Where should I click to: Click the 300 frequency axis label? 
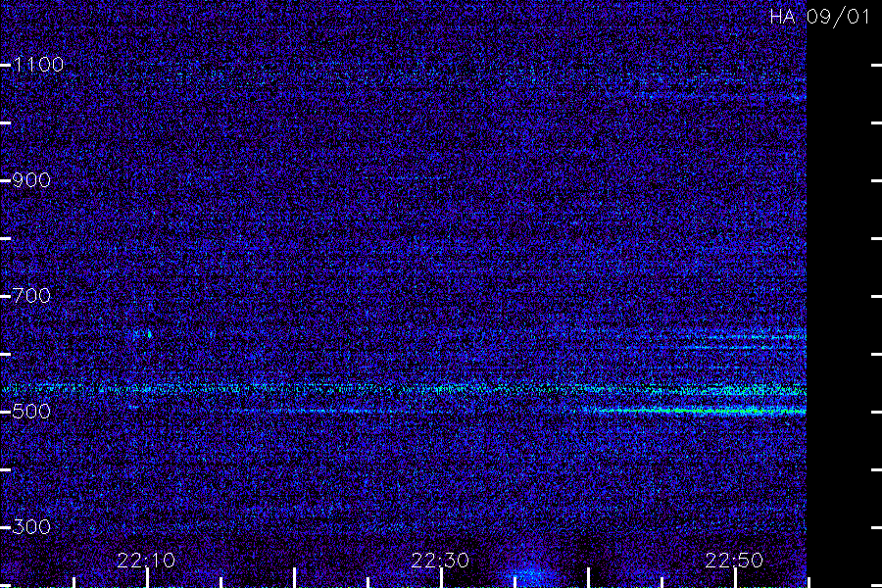pos(31,527)
